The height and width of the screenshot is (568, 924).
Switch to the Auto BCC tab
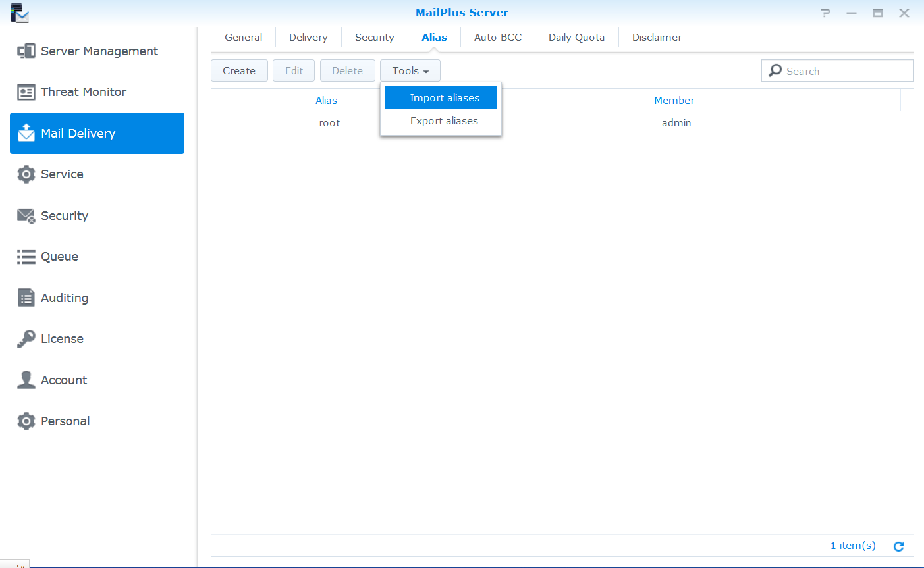[498, 38]
